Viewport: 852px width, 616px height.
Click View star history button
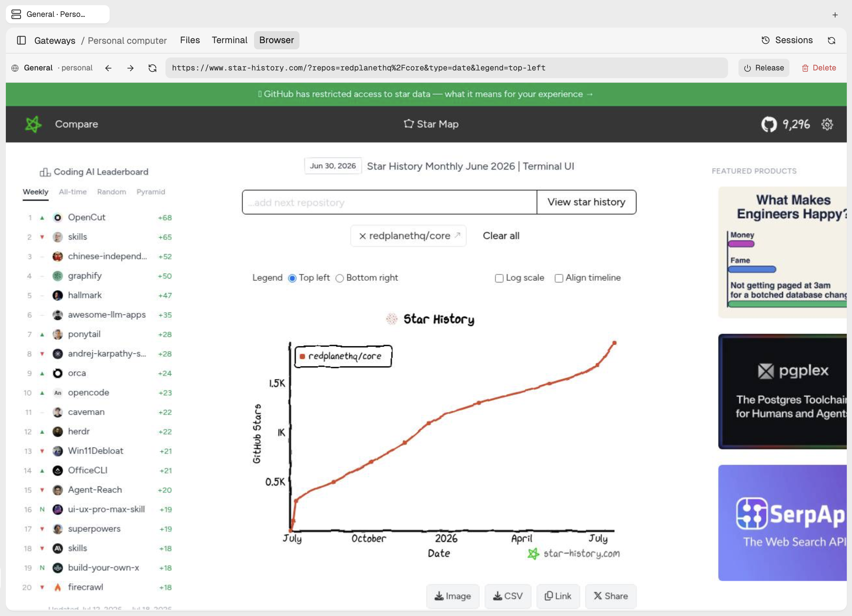(586, 202)
